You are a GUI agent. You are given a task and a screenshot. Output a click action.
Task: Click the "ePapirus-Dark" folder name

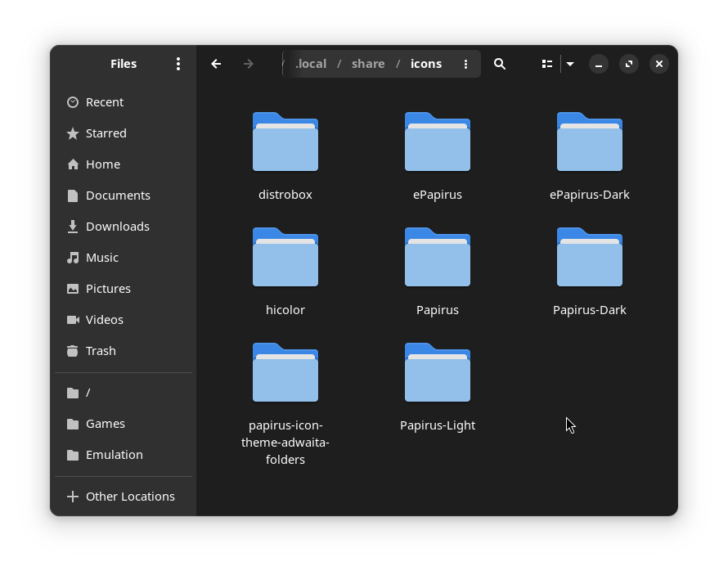(590, 195)
